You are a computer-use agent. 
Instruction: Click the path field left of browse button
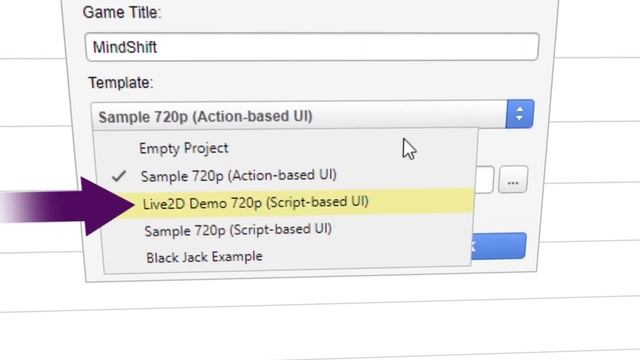(x=486, y=180)
